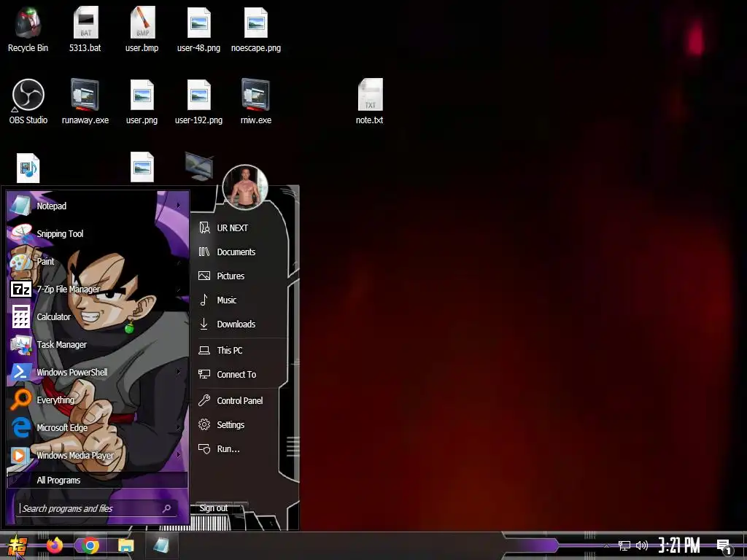The height and width of the screenshot is (560, 747).
Task: Click the search magnifier icon
Action: (167, 508)
